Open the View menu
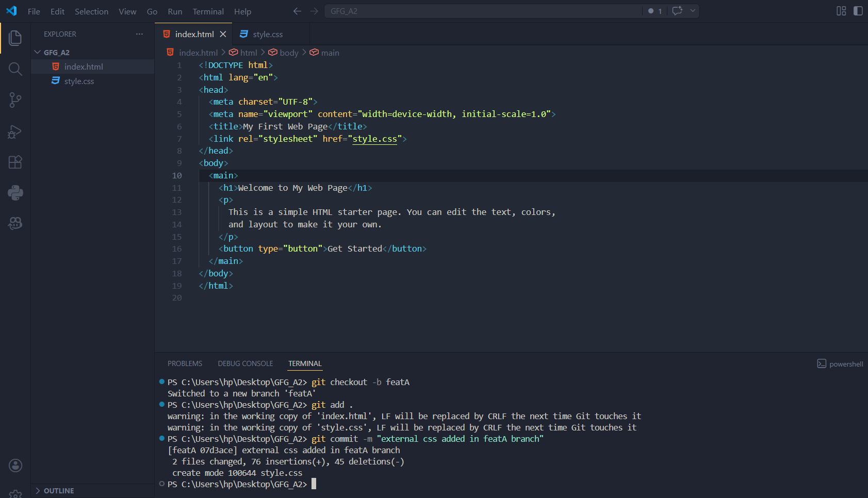868x498 pixels. click(127, 11)
